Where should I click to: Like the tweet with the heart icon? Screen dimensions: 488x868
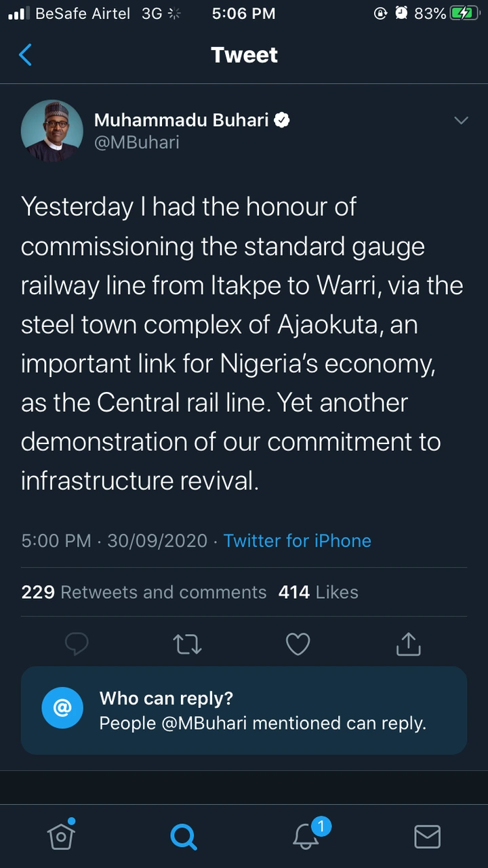tap(298, 644)
